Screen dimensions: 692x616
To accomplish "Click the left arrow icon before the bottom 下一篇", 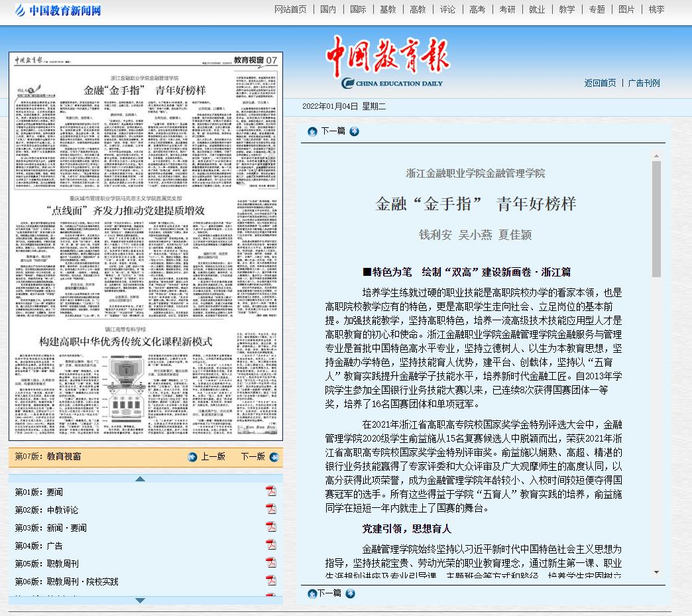I will [312, 593].
